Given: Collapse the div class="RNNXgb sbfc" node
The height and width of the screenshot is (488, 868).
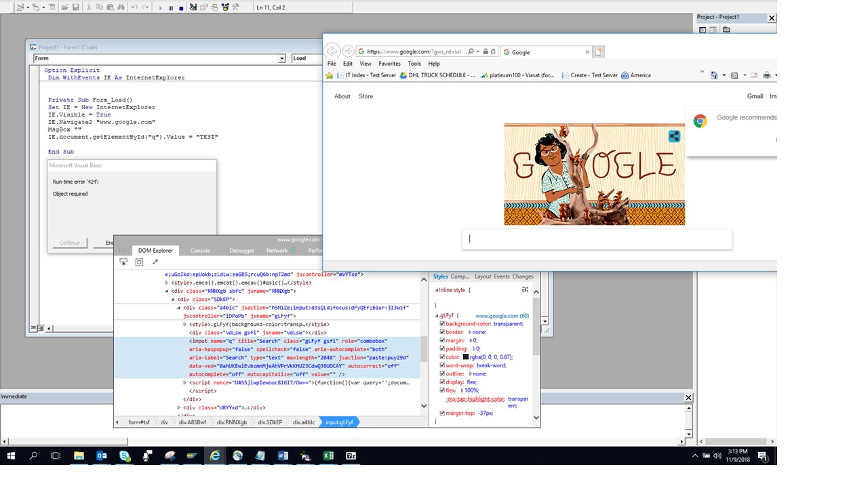Looking at the screenshot, I should click(167, 291).
